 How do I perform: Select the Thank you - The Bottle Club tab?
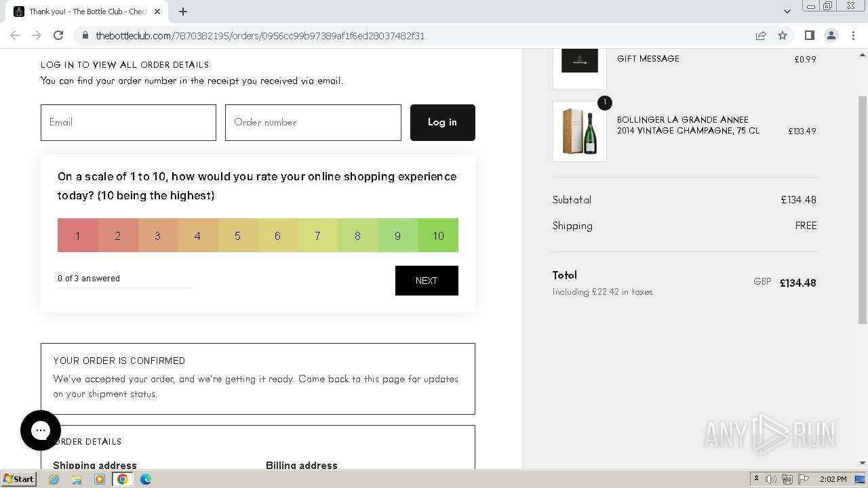(x=87, y=12)
